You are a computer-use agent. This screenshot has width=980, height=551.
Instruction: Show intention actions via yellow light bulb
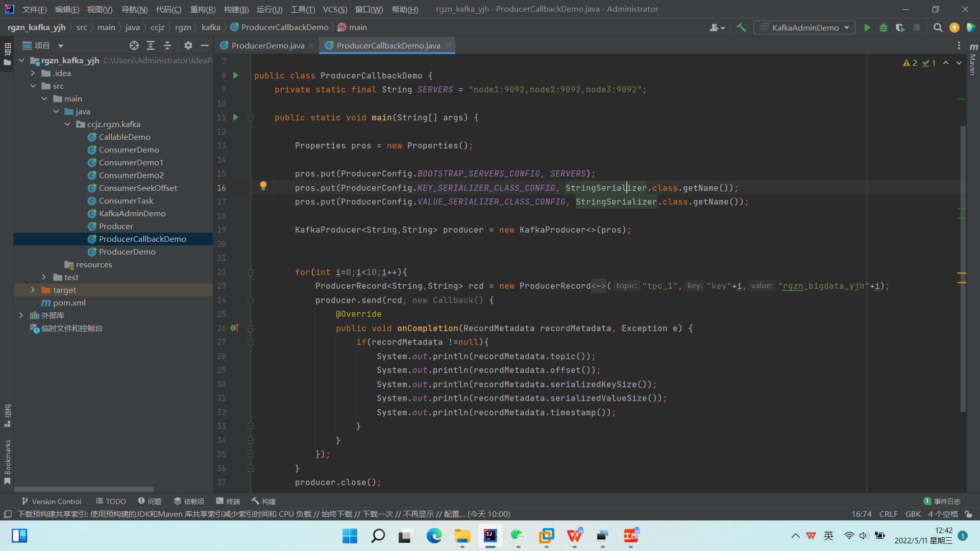(x=263, y=186)
